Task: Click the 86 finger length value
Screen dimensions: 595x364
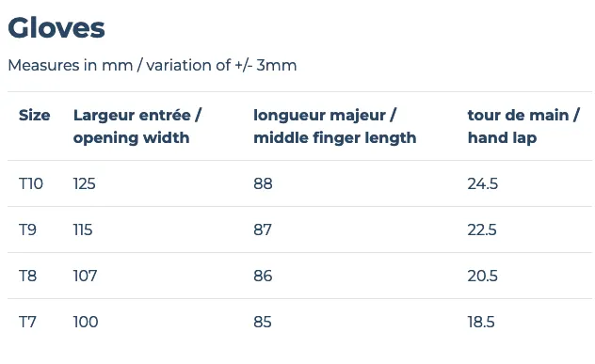Action: pos(263,276)
